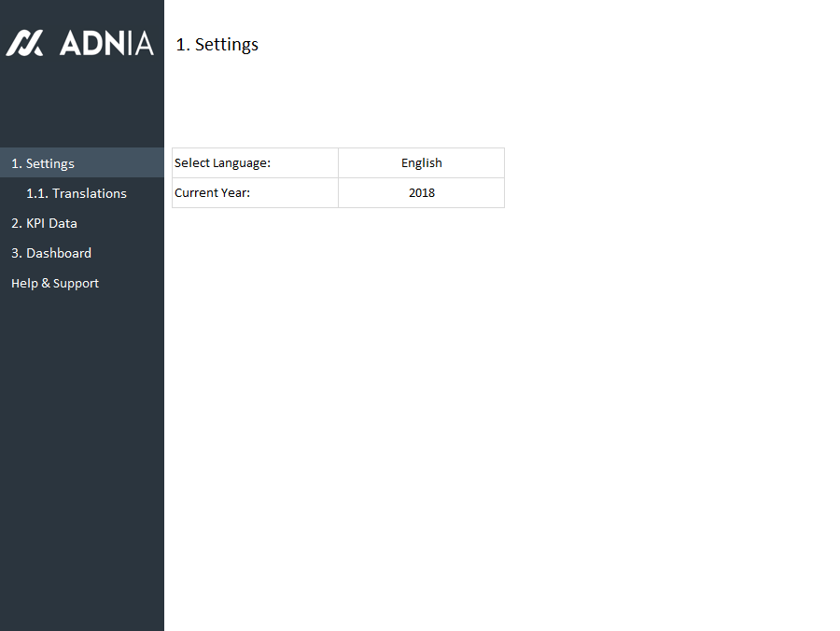
Task: Open the 1. Settings sidebar item
Action: 43,163
